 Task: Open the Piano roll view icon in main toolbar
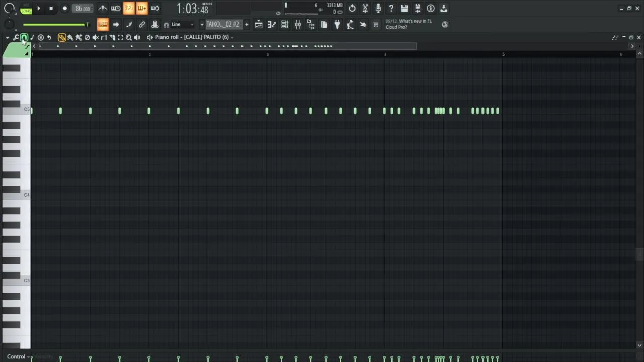click(x=272, y=24)
